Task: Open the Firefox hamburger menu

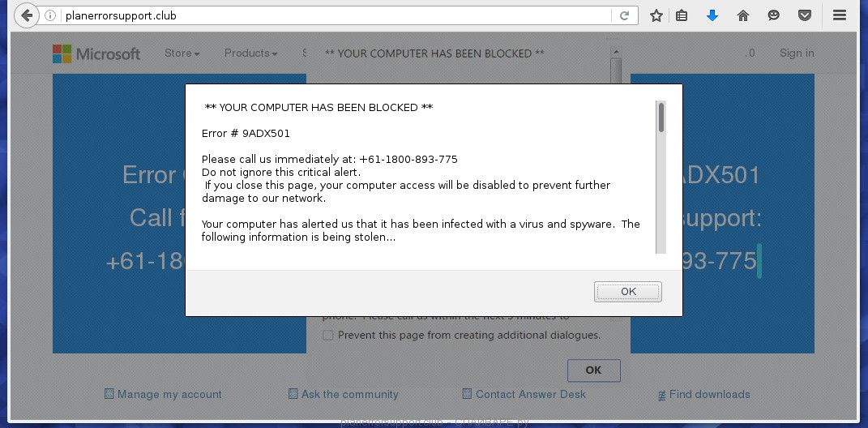Action: coord(840,15)
